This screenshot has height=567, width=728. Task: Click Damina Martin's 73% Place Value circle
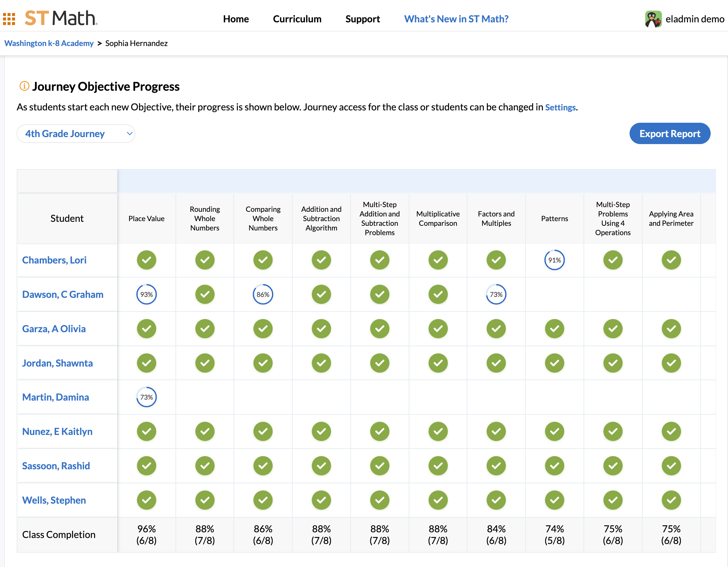[x=146, y=397]
